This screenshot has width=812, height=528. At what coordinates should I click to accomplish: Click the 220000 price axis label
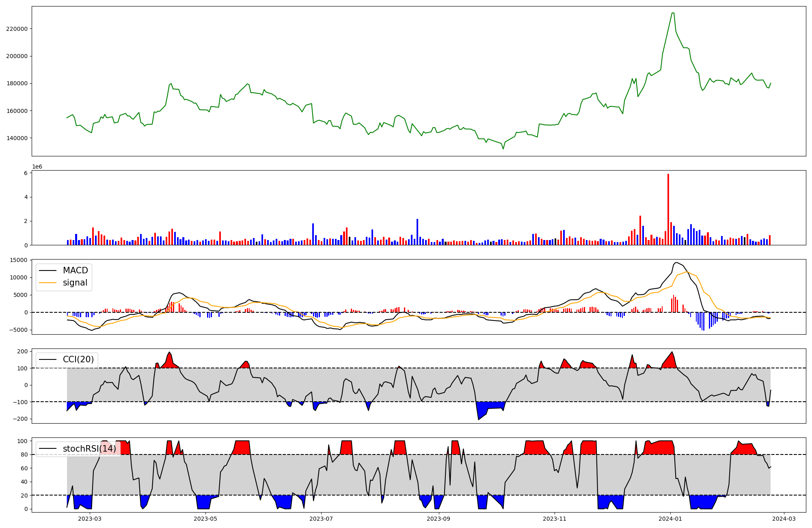click(x=17, y=29)
